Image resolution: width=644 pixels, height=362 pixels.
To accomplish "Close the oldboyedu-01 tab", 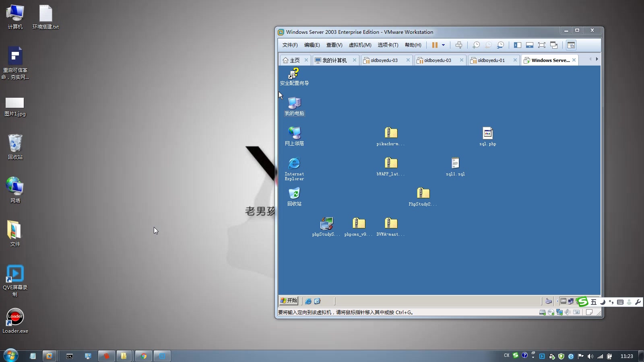I will [x=515, y=60].
